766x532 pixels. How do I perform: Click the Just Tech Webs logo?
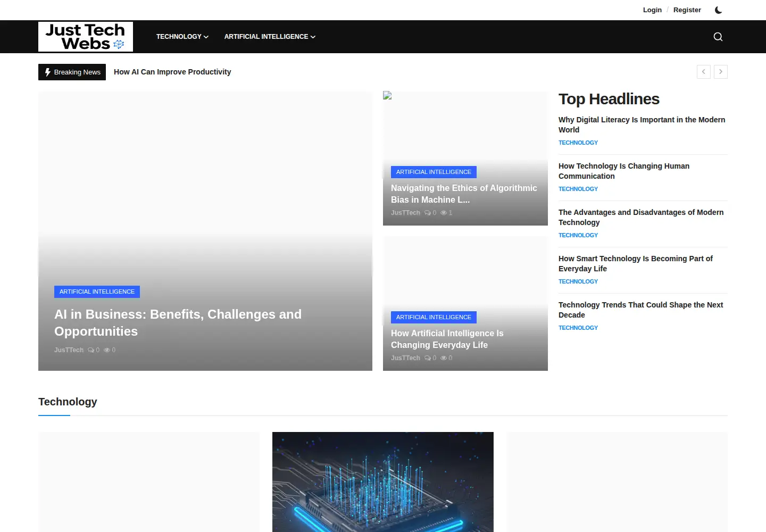pyautogui.click(x=86, y=37)
